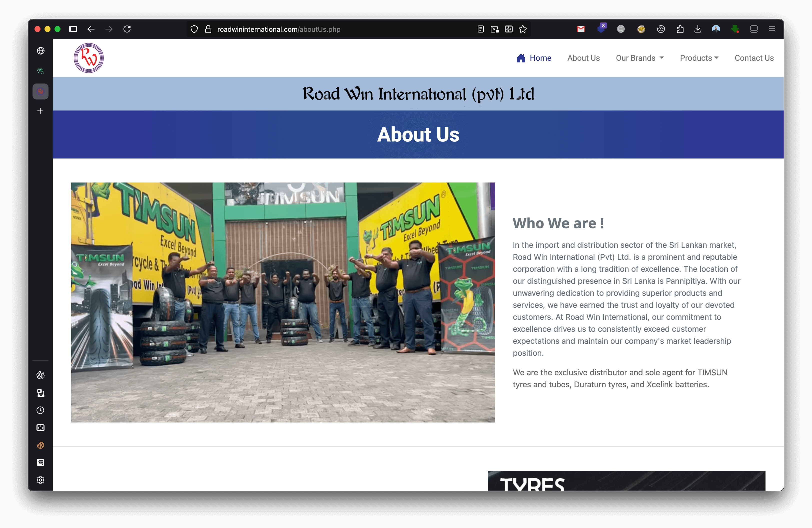Click the Home navigation link
812x528 pixels.
point(534,58)
